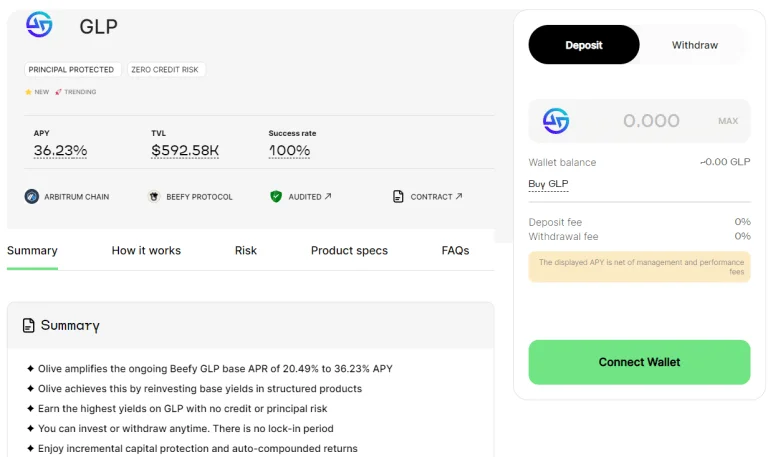Viewport: 773px width, 457px height.
Task: Click the GLP vault logo beside the title
Action: 39,24
